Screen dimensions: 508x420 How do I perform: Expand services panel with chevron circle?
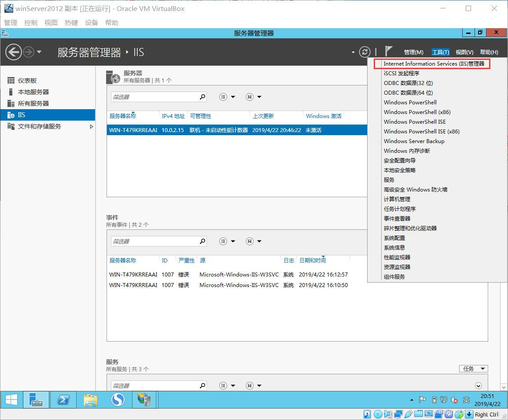click(478, 386)
